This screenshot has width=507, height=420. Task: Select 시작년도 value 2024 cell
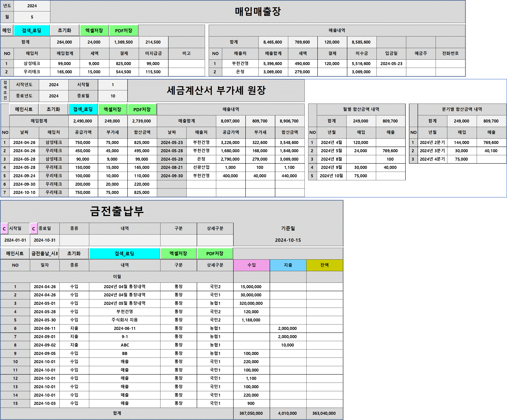(54, 85)
